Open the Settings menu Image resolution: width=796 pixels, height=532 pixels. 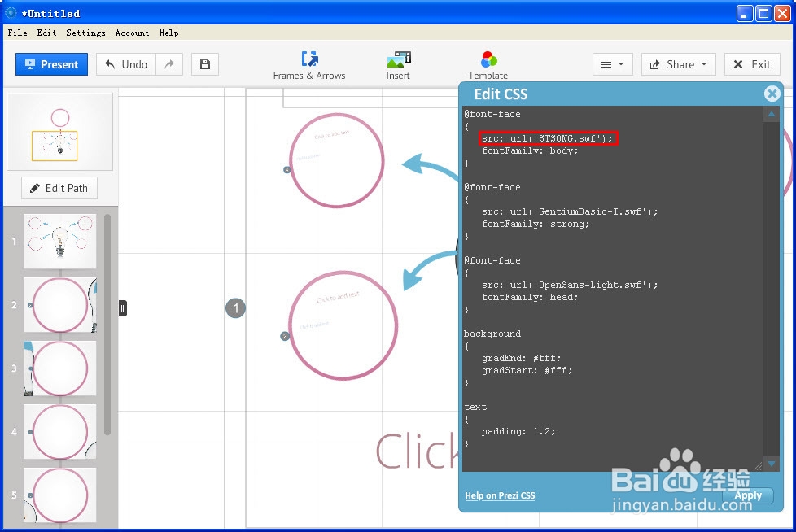[x=85, y=33]
